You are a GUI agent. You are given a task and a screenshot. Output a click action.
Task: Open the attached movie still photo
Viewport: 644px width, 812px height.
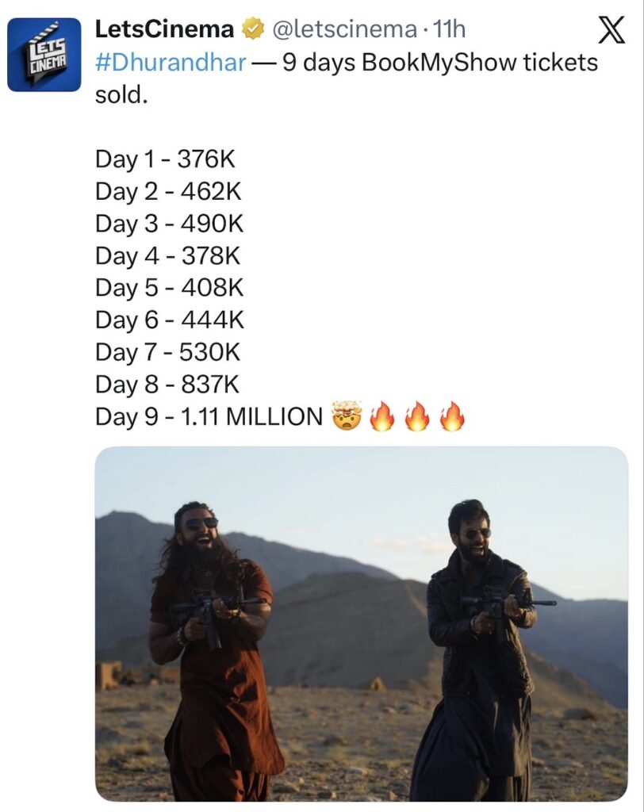pos(361,623)
